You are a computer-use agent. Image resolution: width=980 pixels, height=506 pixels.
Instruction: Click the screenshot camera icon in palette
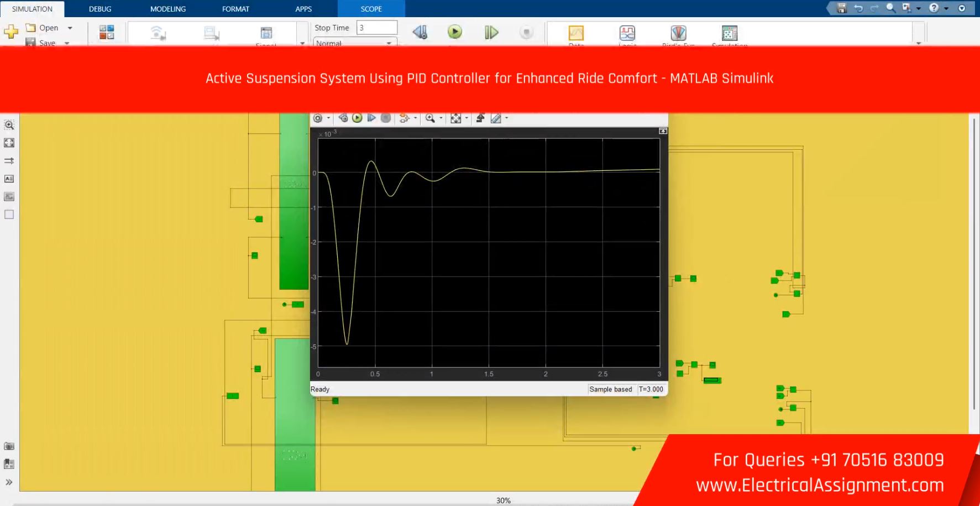9,446
